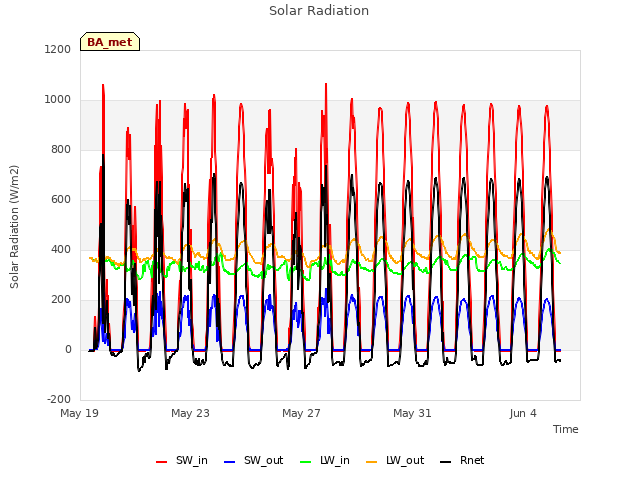This screenshot has height=480, width=640.
Task: Click the 1200 y-axis tick label
Action: coord(58,49)
